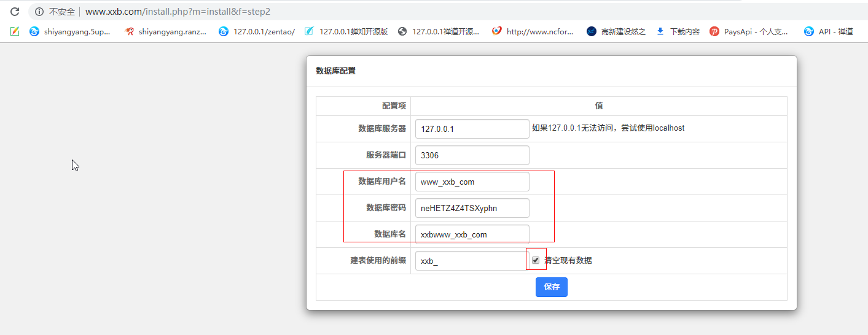This screenshot has width=868, height=335.
Task: Open the first notepad bookmark icon
Action: tap(15, 31)
